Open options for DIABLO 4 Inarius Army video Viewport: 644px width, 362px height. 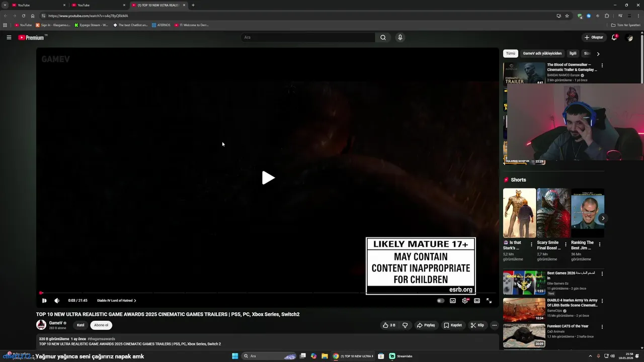pyautogui.click(x=602, y=301)
